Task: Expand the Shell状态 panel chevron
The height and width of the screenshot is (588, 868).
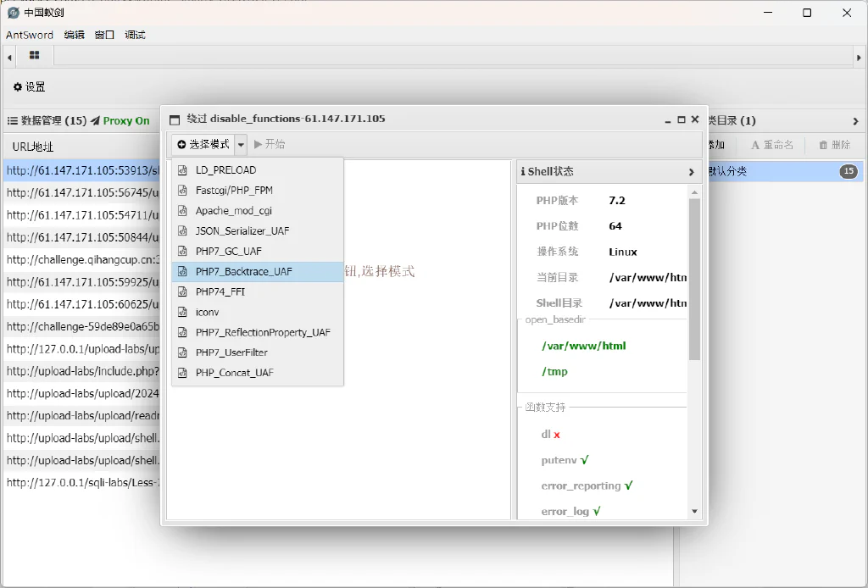Action: [691, 172]
